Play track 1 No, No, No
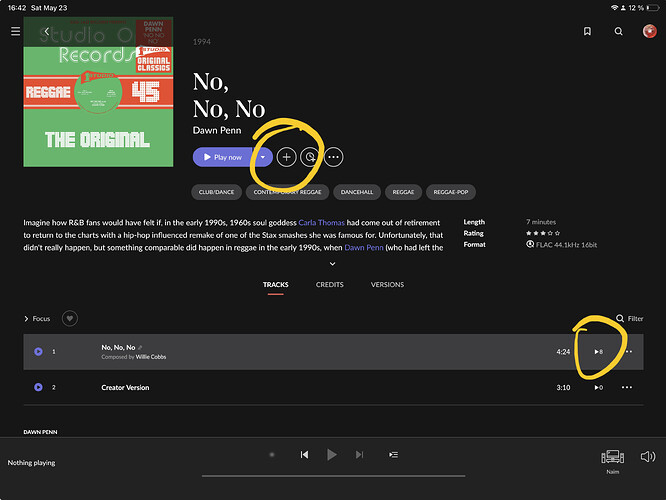The width and height of the screenshot is (666, 500). [x=38, y=352]
